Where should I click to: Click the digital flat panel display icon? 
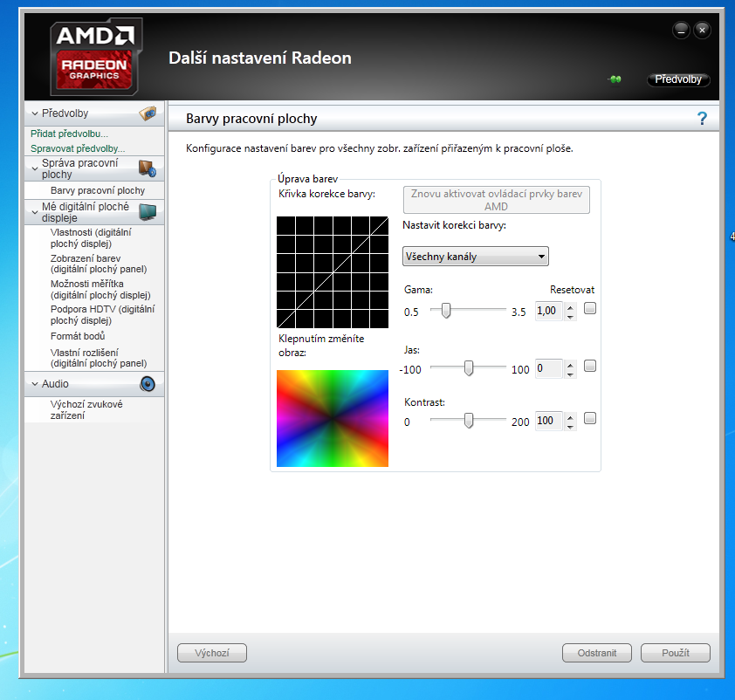148,212
